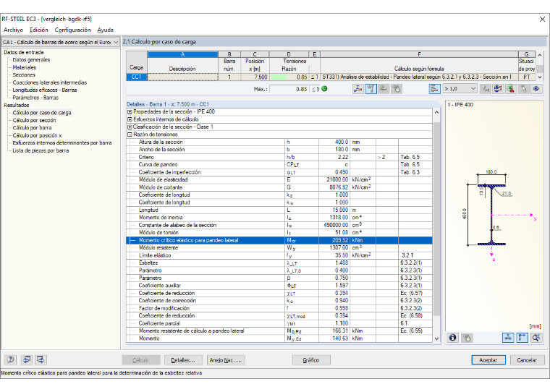Click the column F formula description cell
The image size is (550, 392).
[x=419, y=77]
